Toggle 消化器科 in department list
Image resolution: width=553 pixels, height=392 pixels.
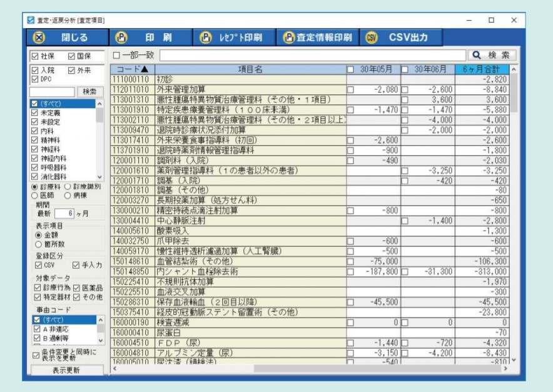pyautogui.click(x=34, y=176)
